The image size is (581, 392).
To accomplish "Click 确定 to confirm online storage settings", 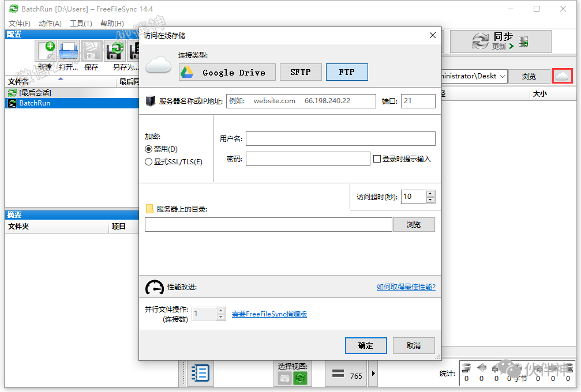I will [x=366, y=345].
